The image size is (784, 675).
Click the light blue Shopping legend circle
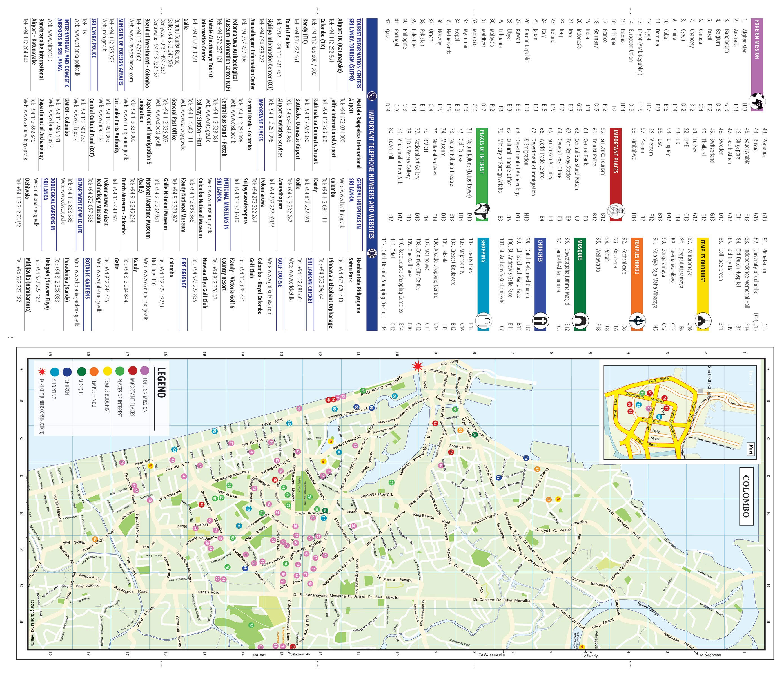pyautogui.click(x=55, y=372)
